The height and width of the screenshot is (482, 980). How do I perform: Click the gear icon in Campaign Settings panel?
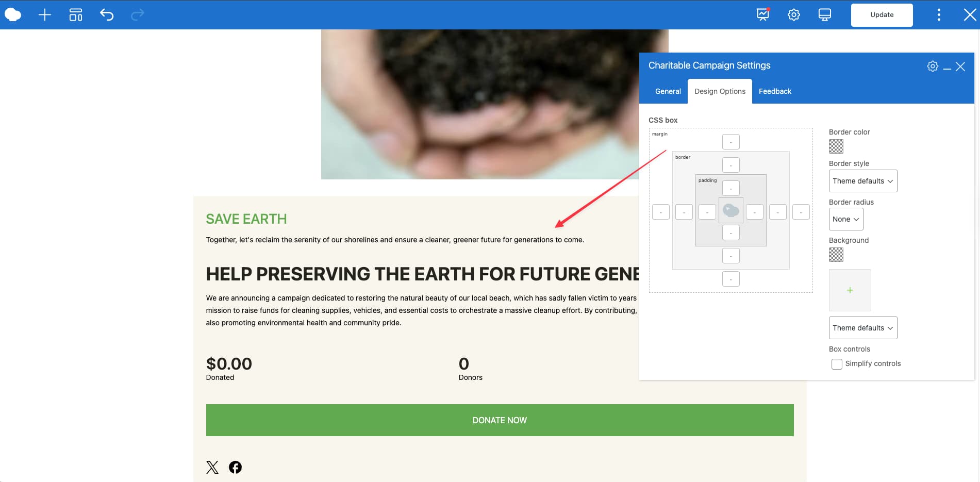pos(932,67)
